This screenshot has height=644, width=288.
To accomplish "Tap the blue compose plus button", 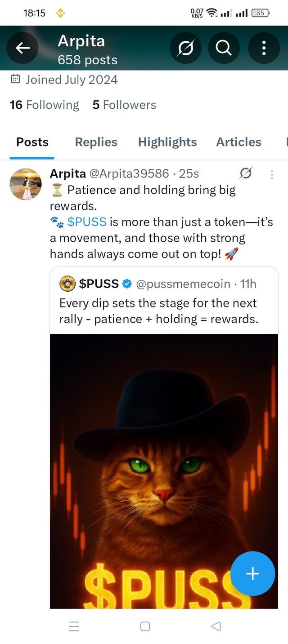I will [x=252, y=573].
